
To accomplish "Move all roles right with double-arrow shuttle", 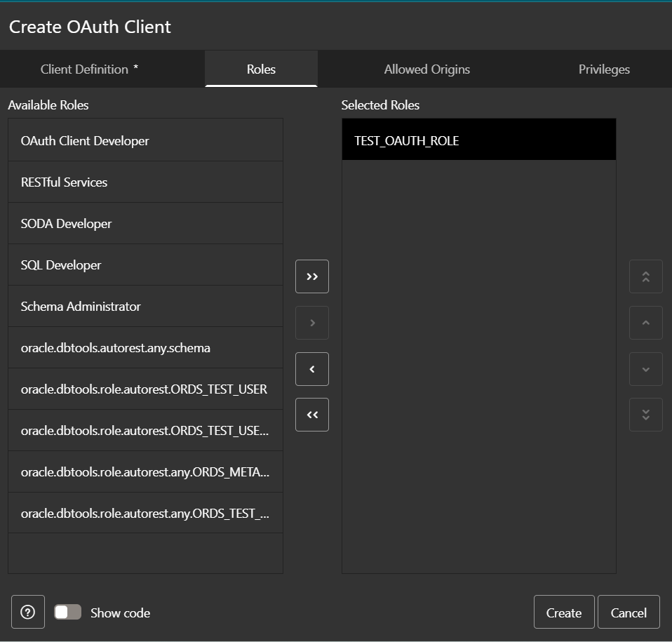I will click(x=311, y=276).
